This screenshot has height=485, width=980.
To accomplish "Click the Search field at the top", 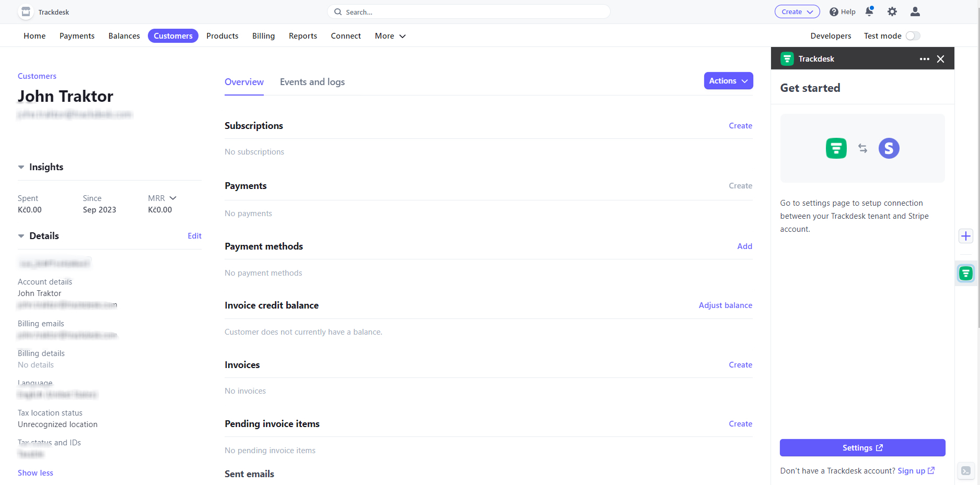I will pyautogui.click(x=468, y=11).
